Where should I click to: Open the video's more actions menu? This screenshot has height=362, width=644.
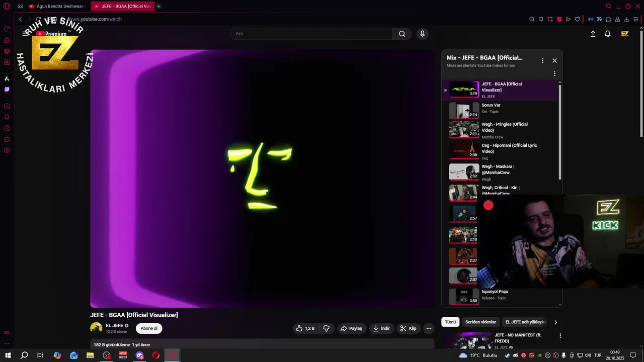click(x=429, y=328)
